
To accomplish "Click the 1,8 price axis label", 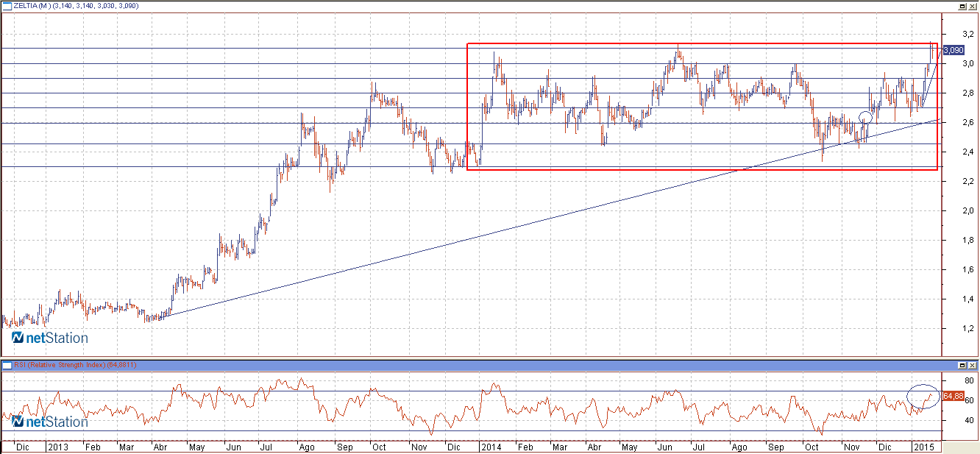I will [x=969, y=240].
